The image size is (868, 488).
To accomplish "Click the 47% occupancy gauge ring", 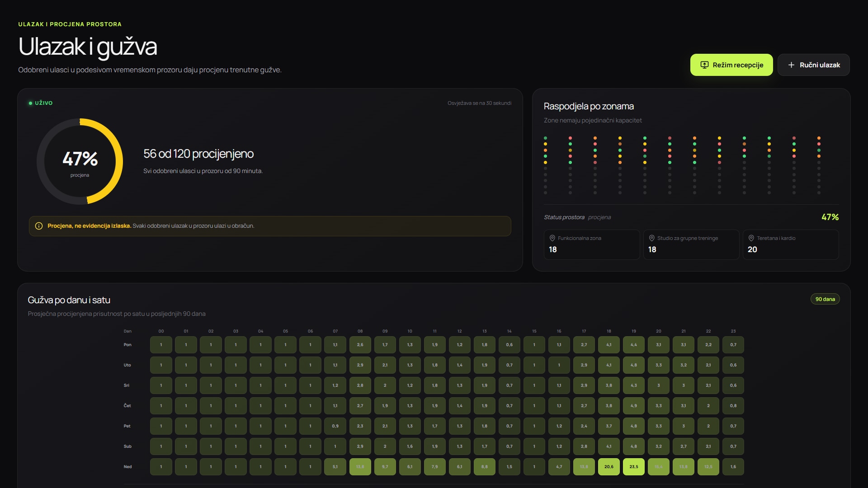I will [80, 161].
